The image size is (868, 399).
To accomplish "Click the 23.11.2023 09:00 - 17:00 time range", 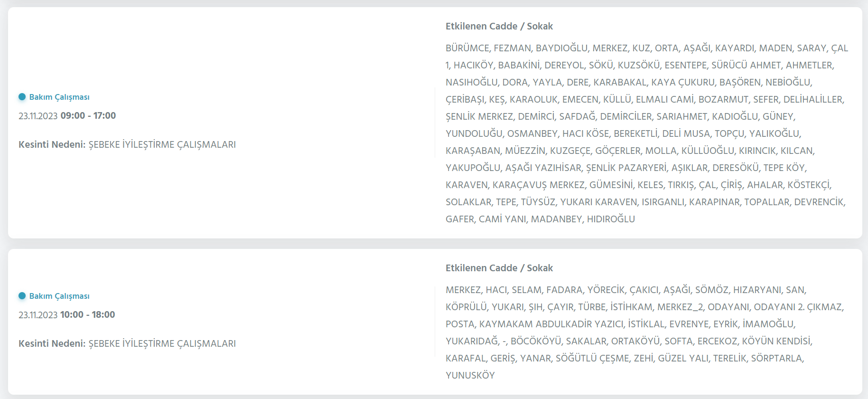I will (x=67, y=116).
